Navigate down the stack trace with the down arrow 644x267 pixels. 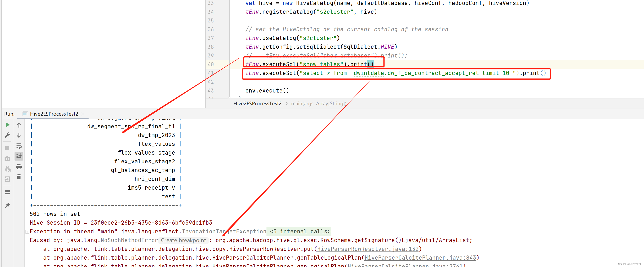pos(19,135)
